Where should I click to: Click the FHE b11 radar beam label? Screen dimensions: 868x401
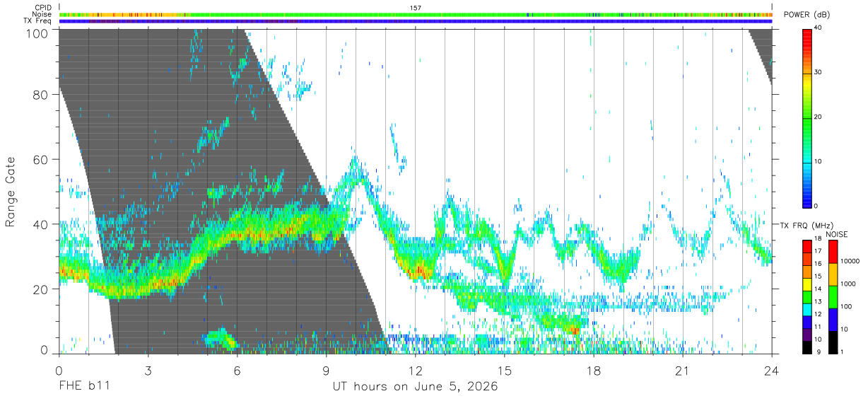83,387
